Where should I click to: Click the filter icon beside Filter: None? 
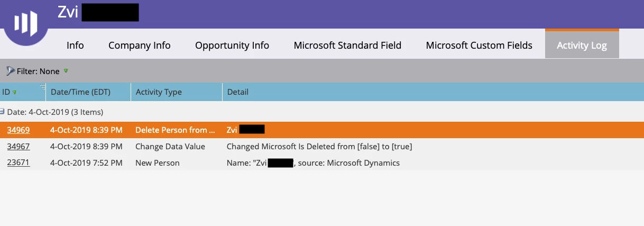point(10,71)
